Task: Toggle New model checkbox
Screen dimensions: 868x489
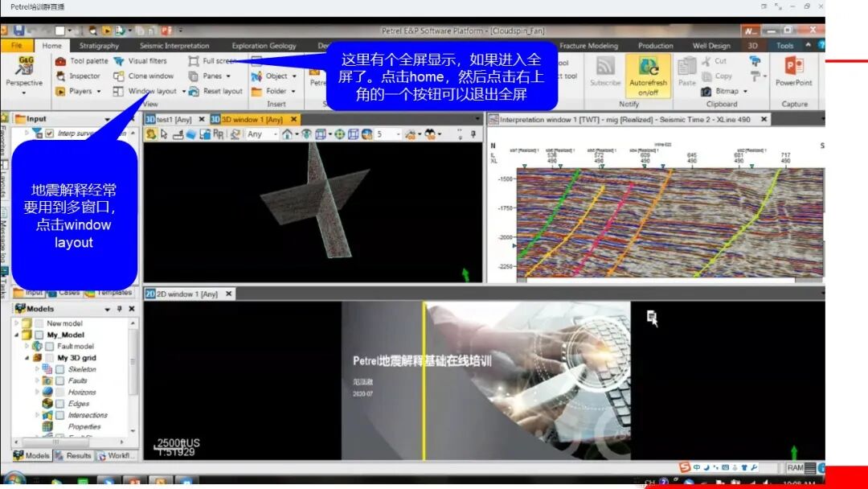Action: (x=39, y=323)
